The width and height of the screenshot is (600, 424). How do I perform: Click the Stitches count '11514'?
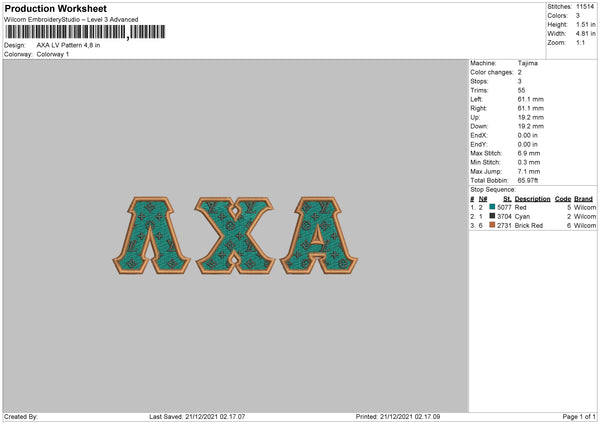coord(585,7)
